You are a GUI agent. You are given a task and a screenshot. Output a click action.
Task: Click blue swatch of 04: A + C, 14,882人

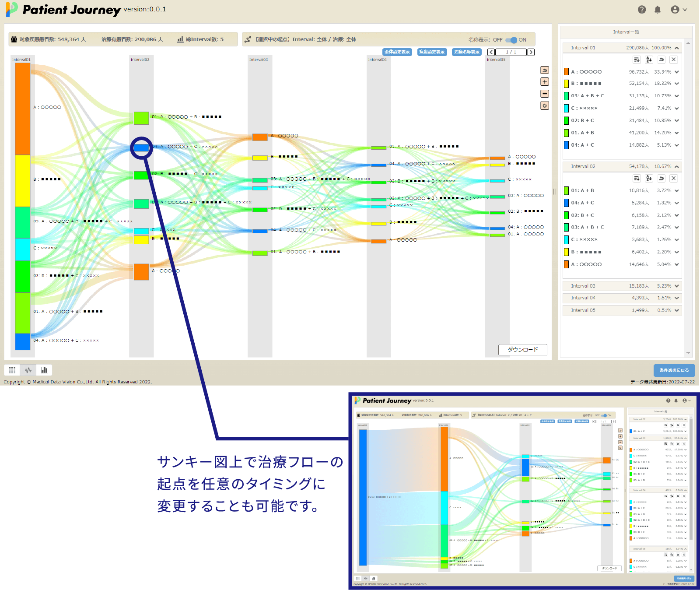[x=567, y=145]
